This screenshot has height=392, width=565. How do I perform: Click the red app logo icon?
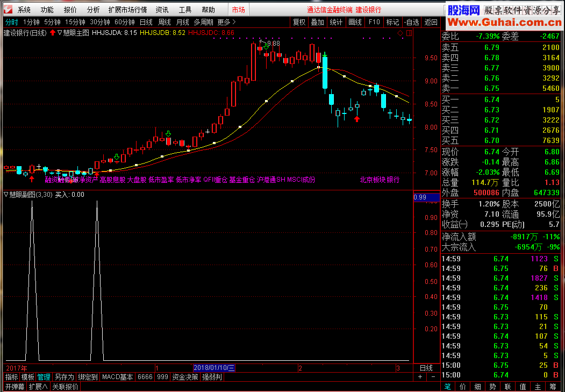click(x=8, y=10)
